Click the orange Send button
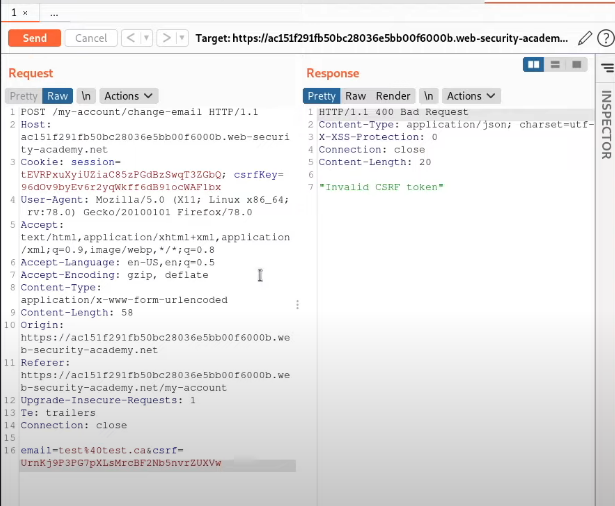 click(x=35, y=38)
